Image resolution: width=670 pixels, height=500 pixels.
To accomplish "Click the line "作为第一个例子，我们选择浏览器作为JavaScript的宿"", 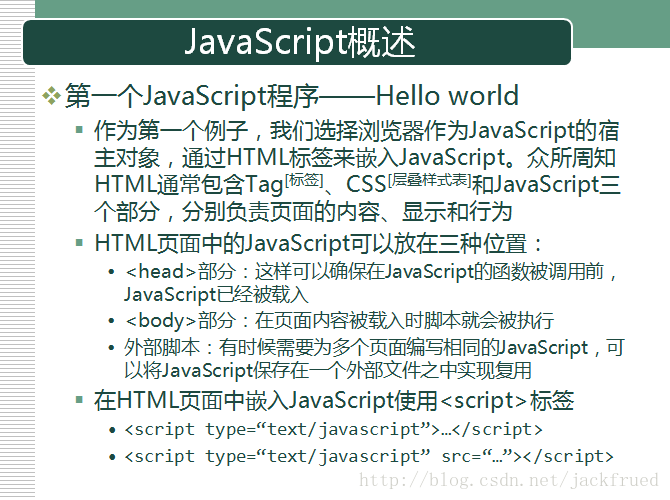I will click(x=357, y=131).
